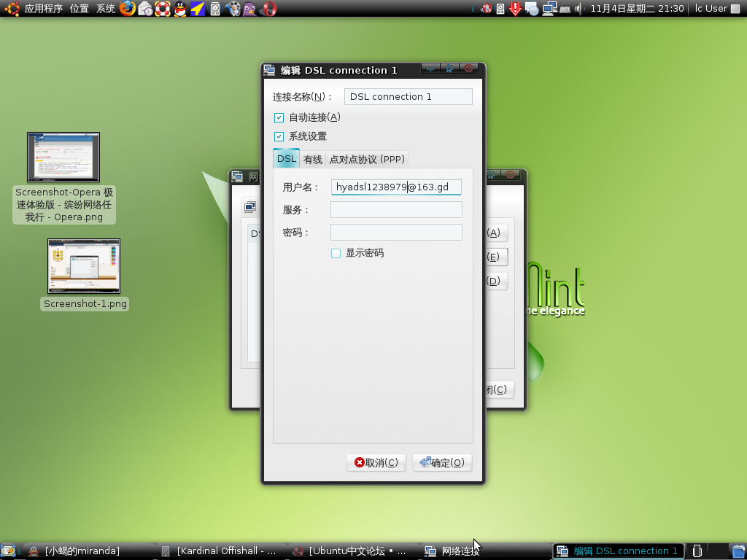
Task: Select the Screenshot-1.png desktop file thumbnail
Action: pyautogui.click(x=84, y=266)
